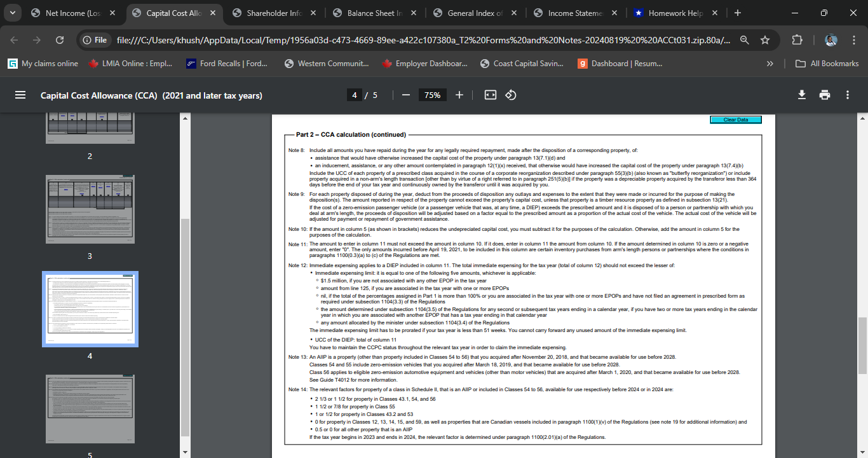Select page 2 thumbnail

(x=90, y=128)
